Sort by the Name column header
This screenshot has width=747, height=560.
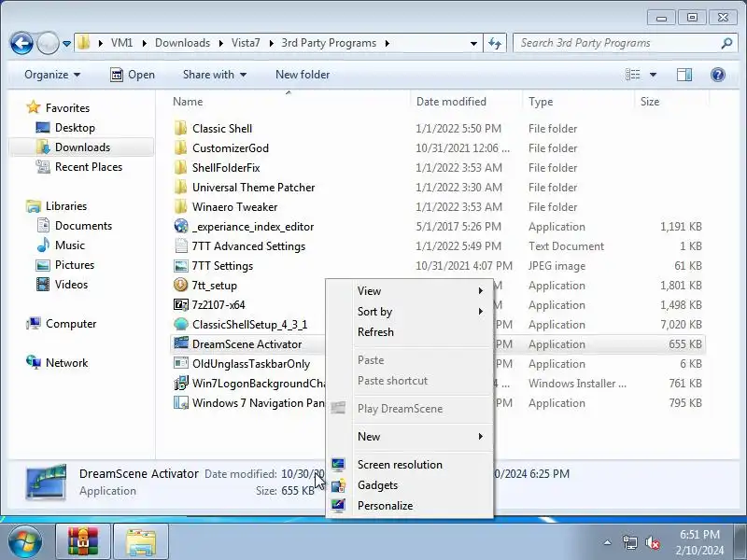pos(188,102)
